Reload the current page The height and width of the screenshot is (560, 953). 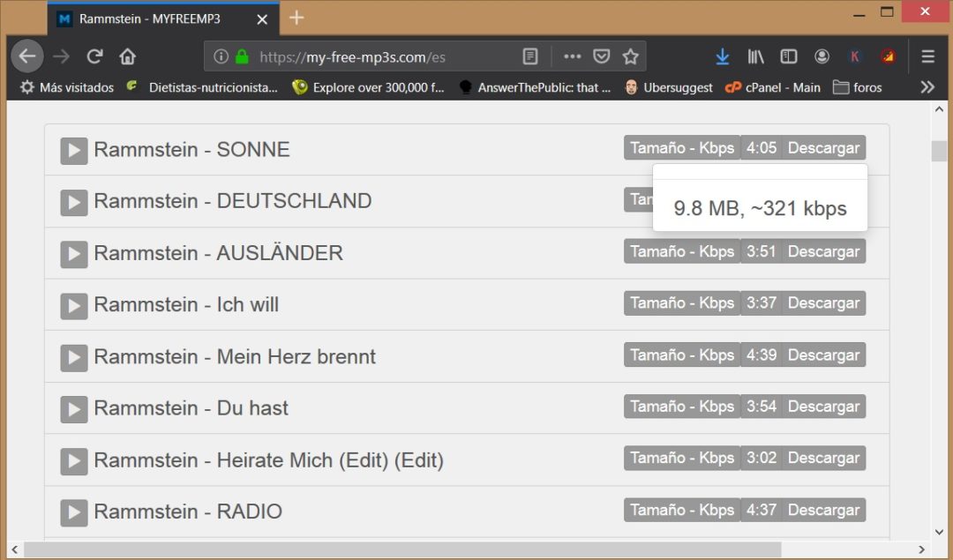[94, 56]
